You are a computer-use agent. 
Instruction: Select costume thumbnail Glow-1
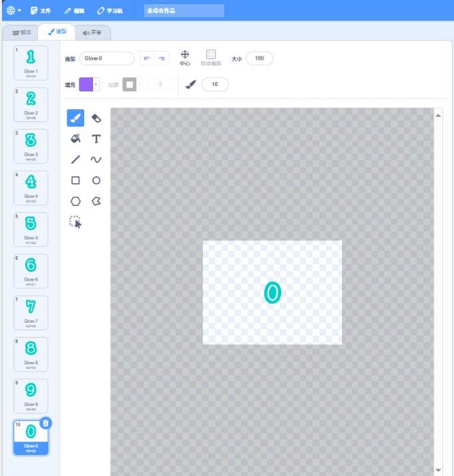pyautogui.click(x=31, y=63)
